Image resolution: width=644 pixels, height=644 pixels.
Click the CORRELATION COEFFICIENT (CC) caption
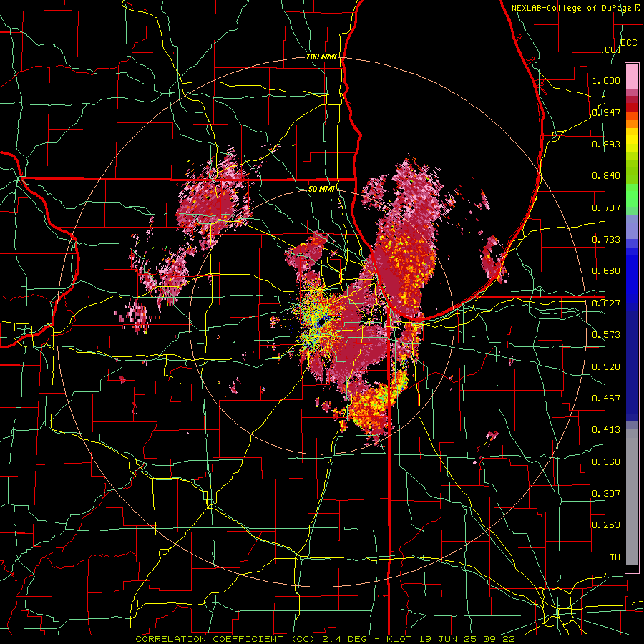point(225,639)
